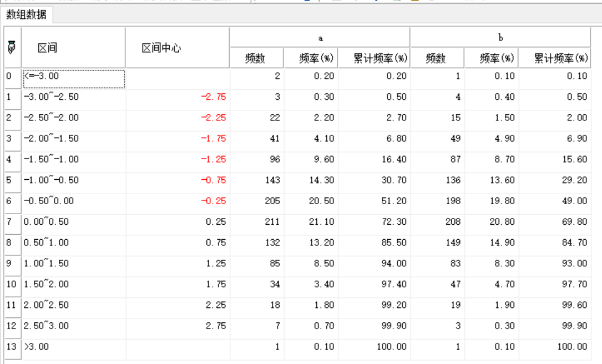This screenshot has height=364, width=602.
Task: Click 累计频率(%) header under group b
Action: click(561, 58)
